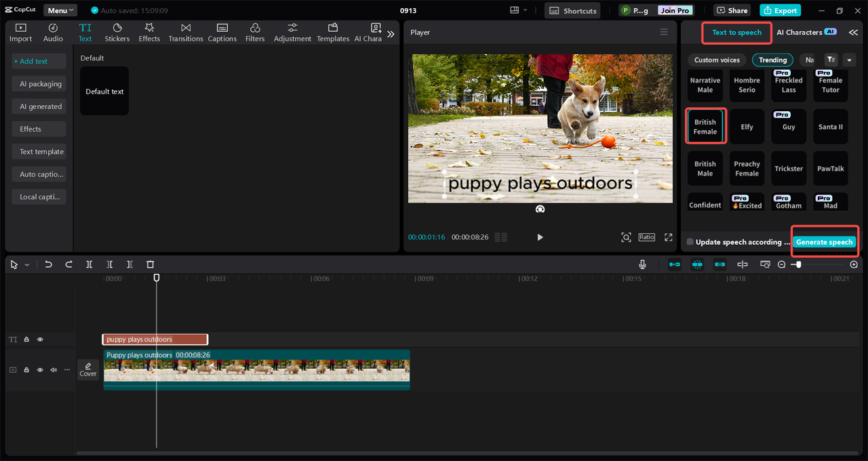Toggle the auto snapping button
Screen dimensions: 868x461
697,264
